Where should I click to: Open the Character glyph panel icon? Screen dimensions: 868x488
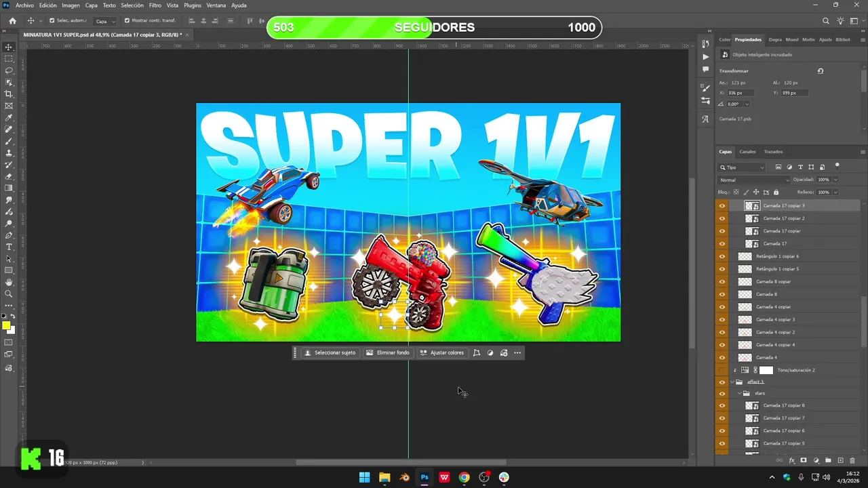click(x=705, y=119)
